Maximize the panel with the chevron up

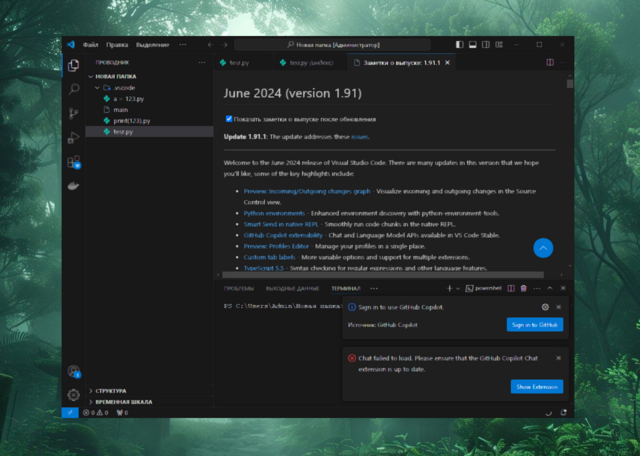tap(550, 288)
